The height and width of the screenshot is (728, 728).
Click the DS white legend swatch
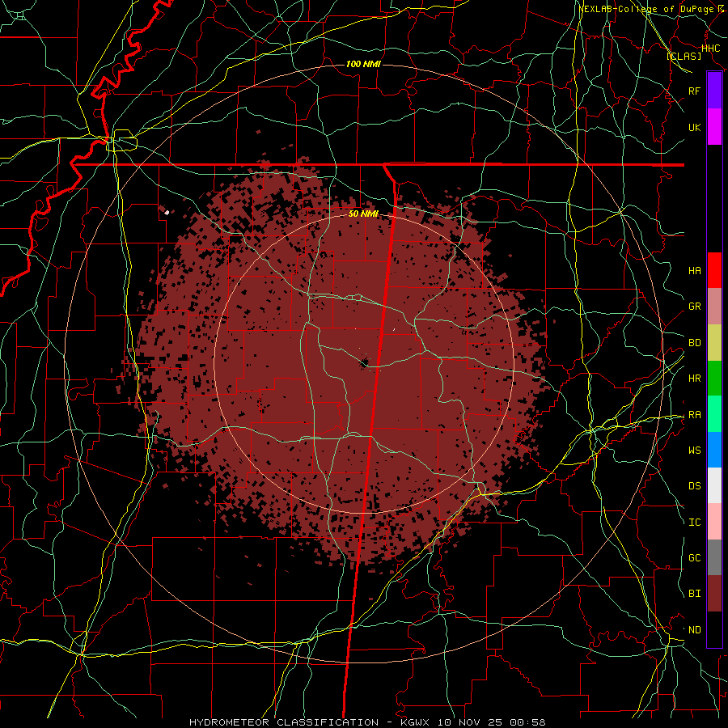pyautogui.click(x=714, y=485)
